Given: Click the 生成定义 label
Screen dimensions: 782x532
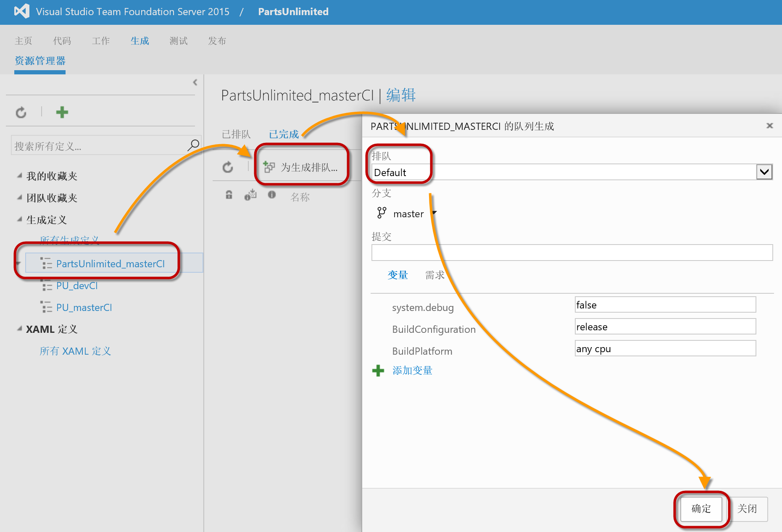Looking at the screenshot, I should [x=47, y=220].
